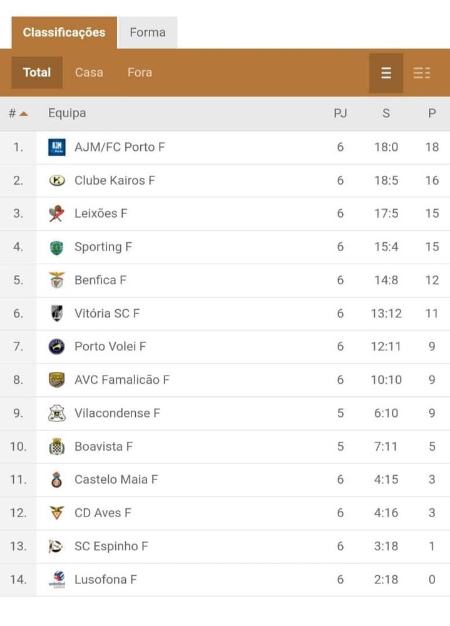Click the Boavista F checkered crest

coord(57,446)
